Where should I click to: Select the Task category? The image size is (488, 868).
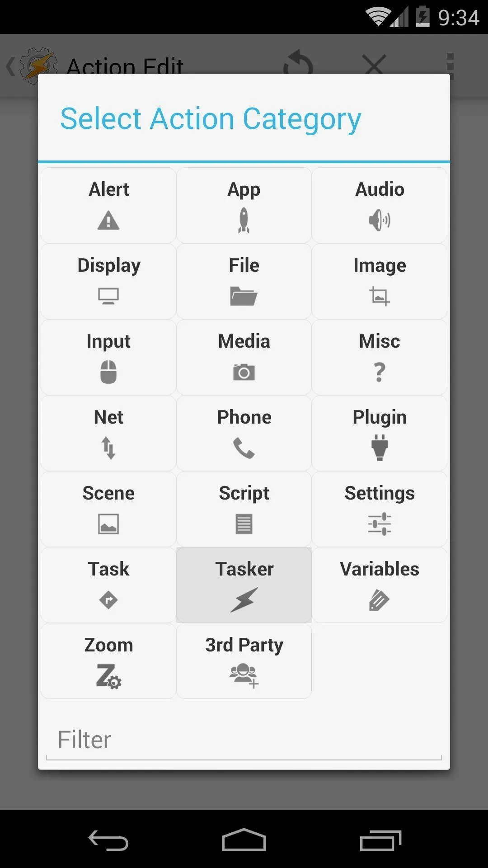tap(108, 585)
